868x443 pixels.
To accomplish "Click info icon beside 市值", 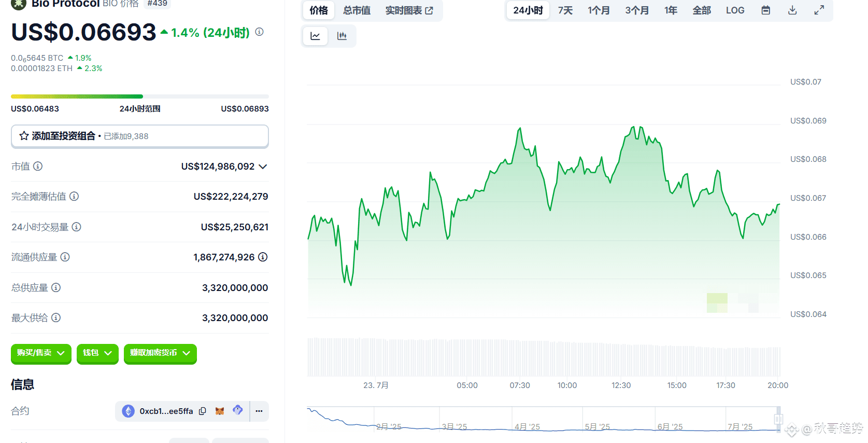I will [38, 166].
